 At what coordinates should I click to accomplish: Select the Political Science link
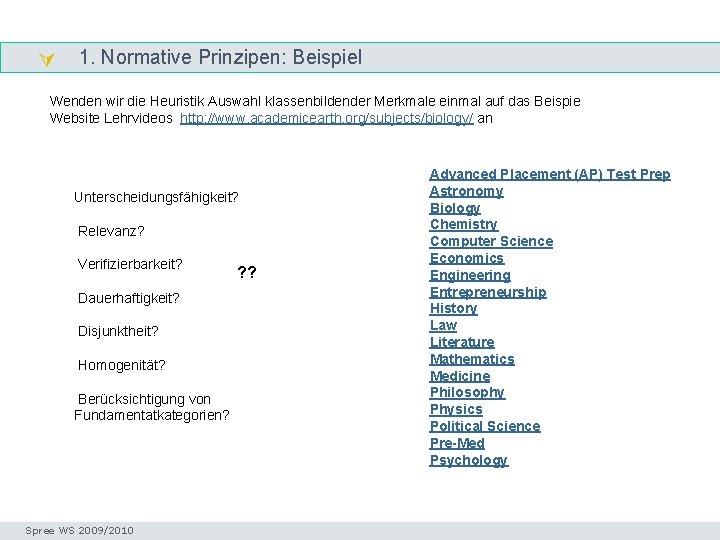tap(485, 426)
